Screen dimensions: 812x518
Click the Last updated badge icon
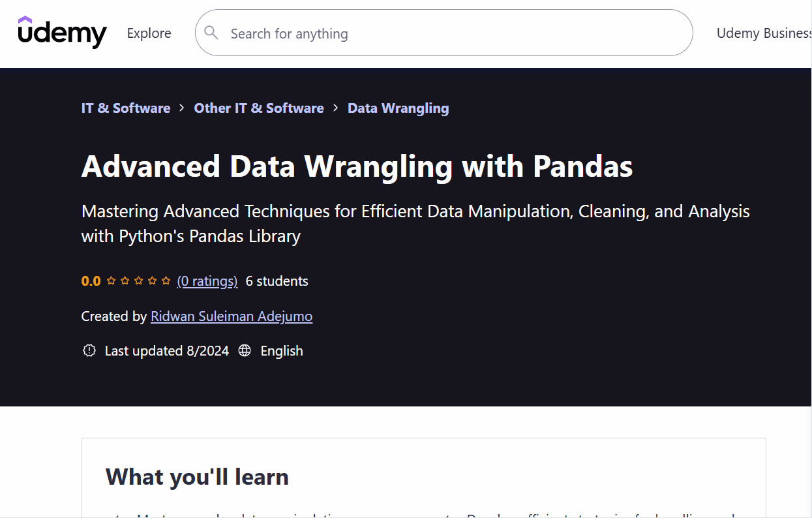coord(89,351)
